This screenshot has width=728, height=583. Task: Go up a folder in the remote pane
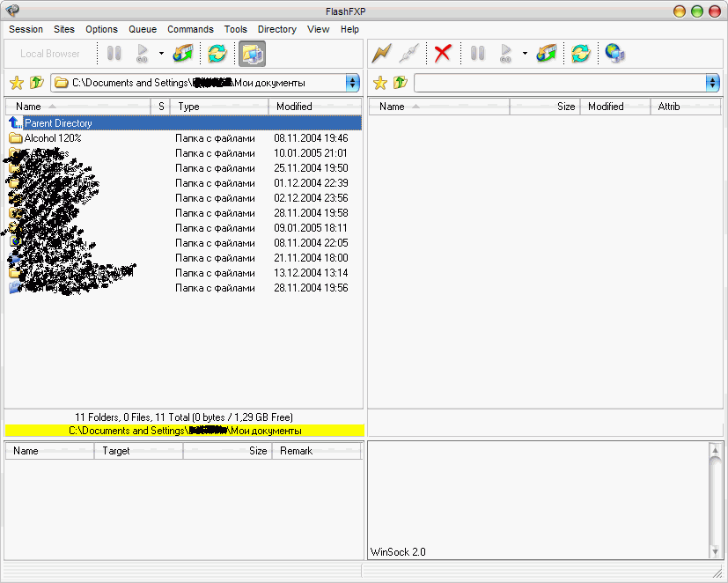tap(400, 83)
